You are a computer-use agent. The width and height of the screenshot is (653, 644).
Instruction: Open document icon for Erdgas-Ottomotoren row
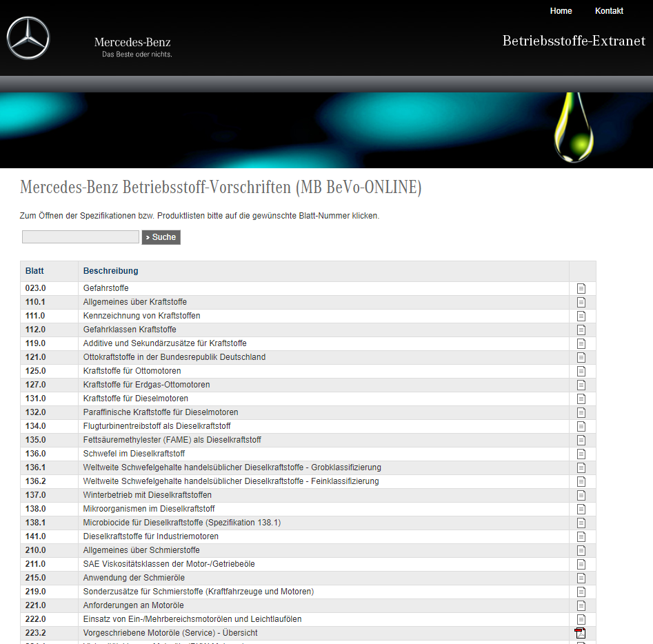(581, 385)
